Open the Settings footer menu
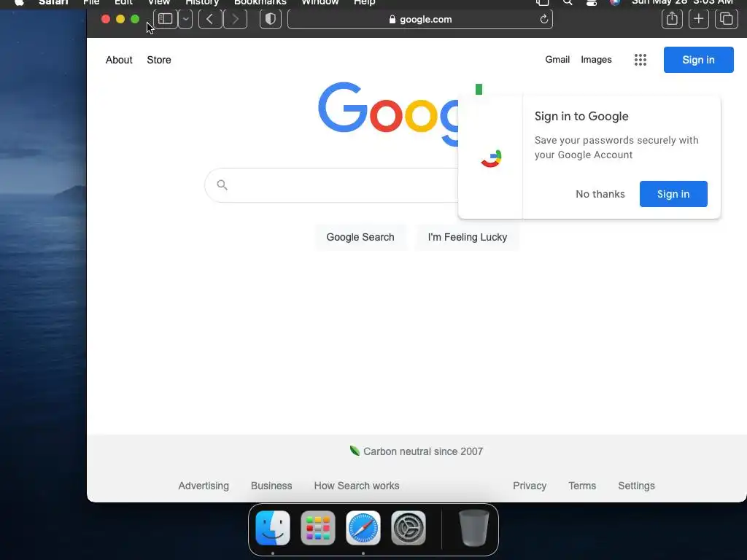This screenshot has width=747, height=560. pyautogui.click(x=636, y=486)
